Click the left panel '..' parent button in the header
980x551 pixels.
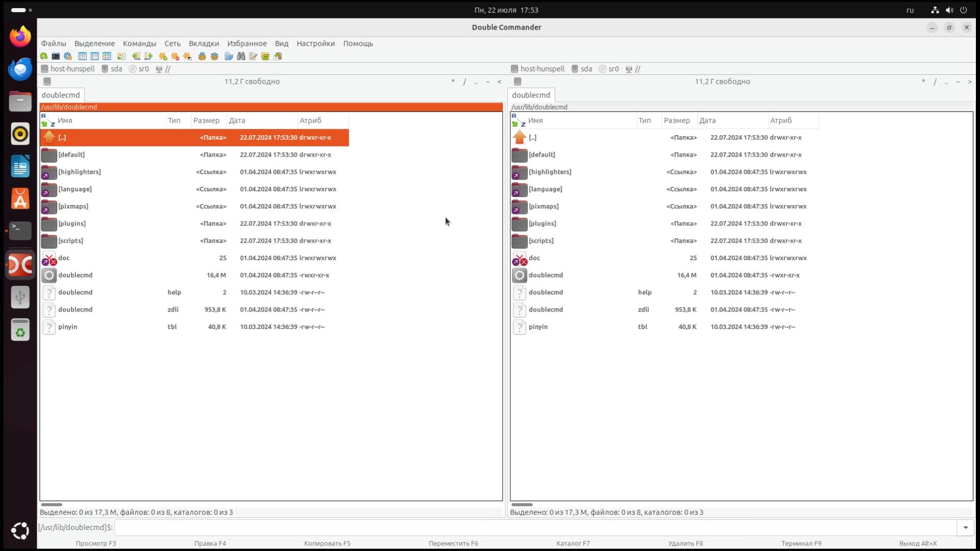click(x=476, y=82)
